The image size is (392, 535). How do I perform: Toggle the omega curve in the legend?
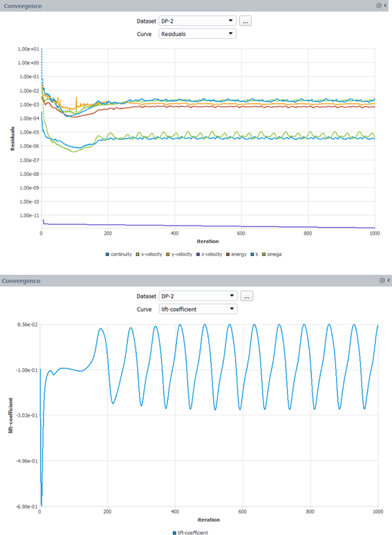[x=272, y=254]
